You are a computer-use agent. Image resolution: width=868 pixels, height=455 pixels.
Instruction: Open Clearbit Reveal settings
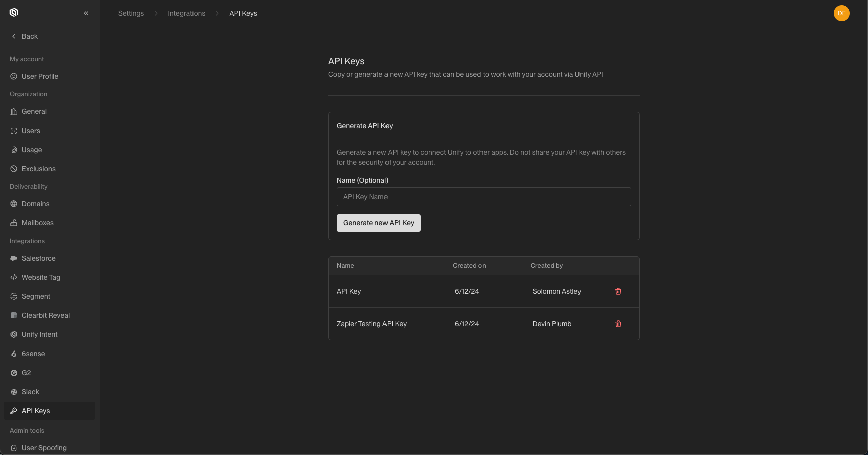pyautogui.click(x=46, y=315)
